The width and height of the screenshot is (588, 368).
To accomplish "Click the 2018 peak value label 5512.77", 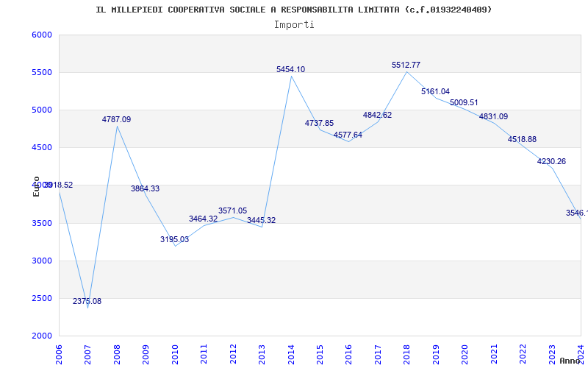I will tap(406, 66).
